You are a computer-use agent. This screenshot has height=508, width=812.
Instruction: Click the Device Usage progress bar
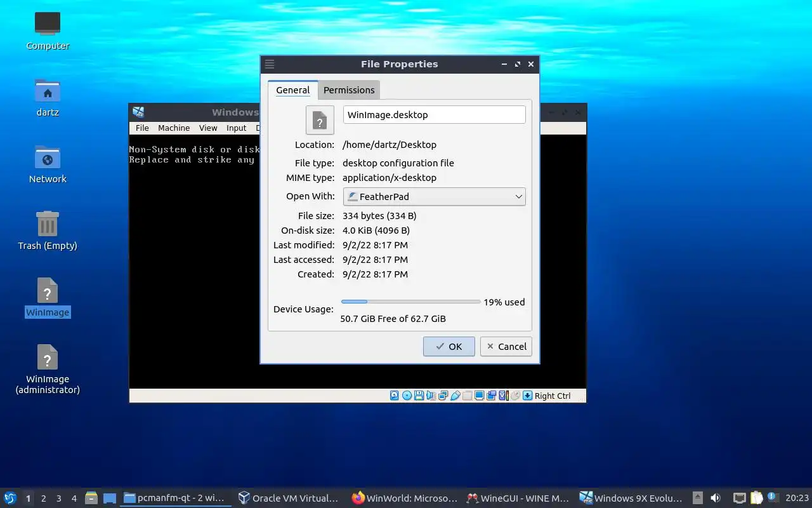point(410,302)
